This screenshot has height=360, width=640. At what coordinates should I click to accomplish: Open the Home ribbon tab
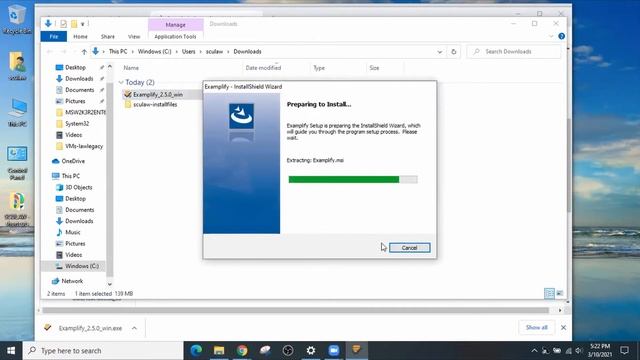[80, 36]
